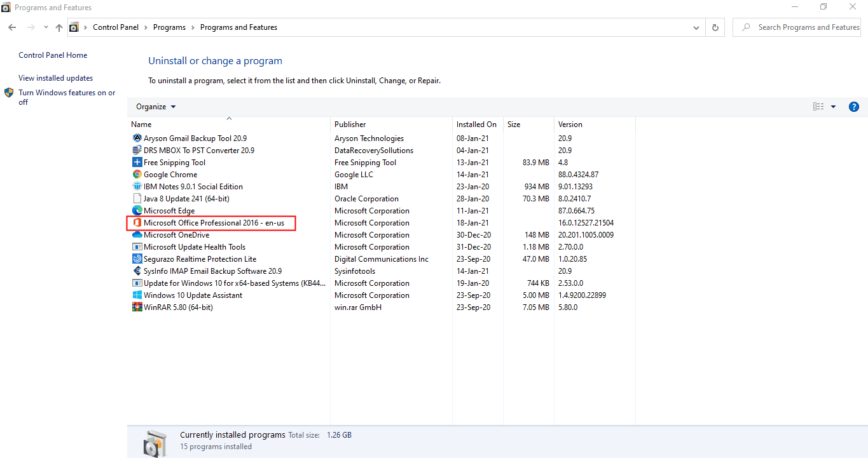The image size is (868, 458).
Task: Click the change view layout icon
Action: pos(818,107)
